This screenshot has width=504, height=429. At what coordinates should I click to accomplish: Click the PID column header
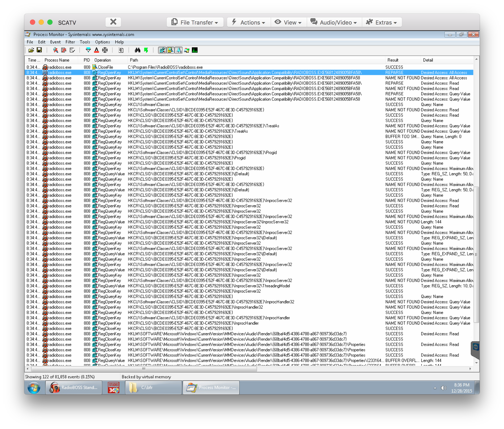point(86,60)
